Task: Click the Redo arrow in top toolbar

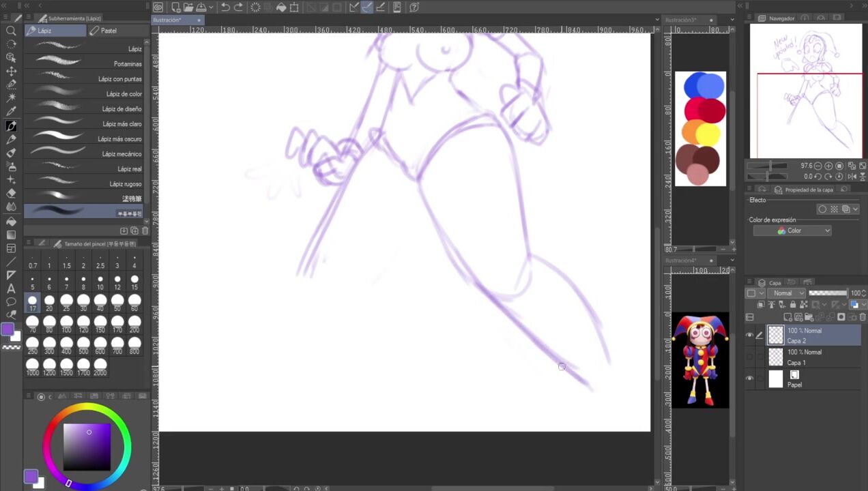Action: pos(238,8)
